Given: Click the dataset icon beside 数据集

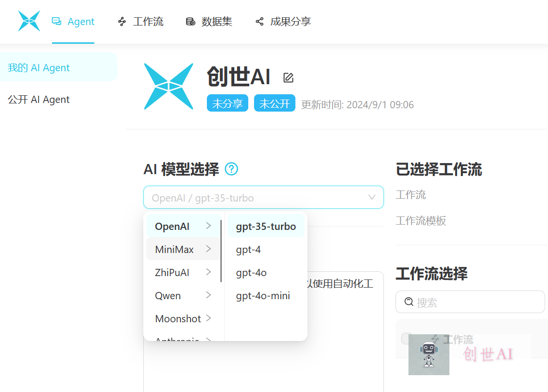Looking at the screenshot, I should click(x=190, y=21).
